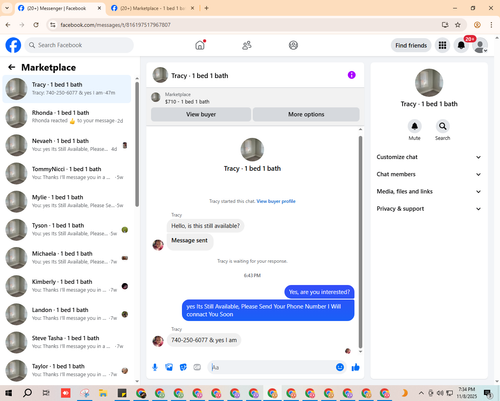Open Michaela - 1 bed 1 bath chat
This screenshot has width=500, height=401.
point(67,258)
